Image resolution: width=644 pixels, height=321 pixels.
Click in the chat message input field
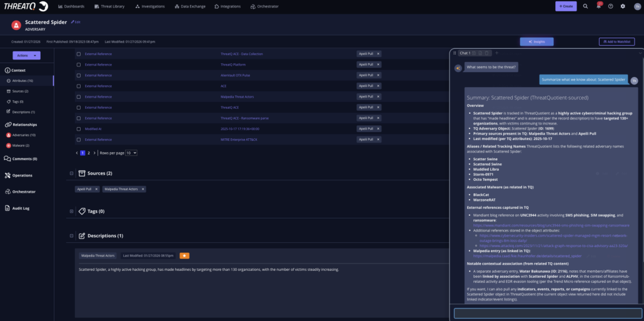tap(548, 313)
